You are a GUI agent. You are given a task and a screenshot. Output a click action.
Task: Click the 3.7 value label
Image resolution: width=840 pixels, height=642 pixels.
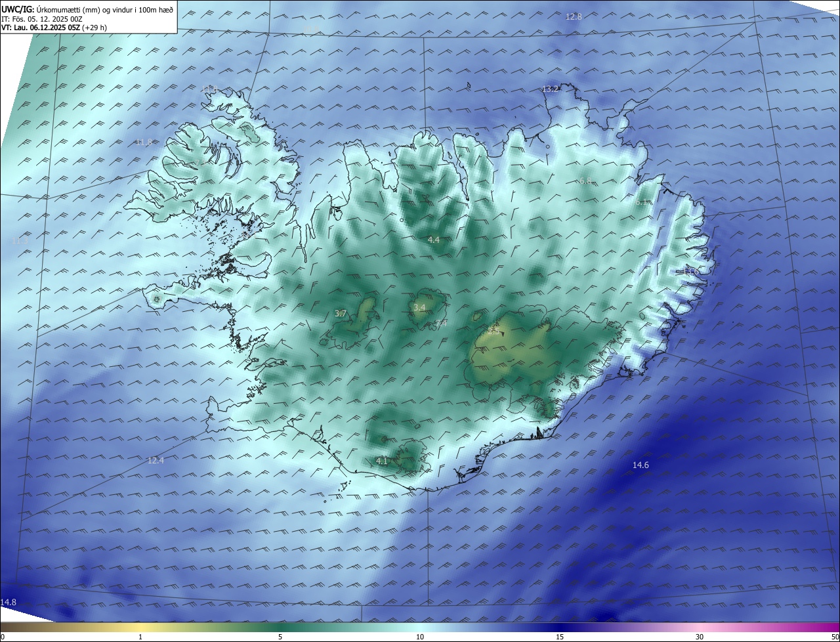click(340, 314)
